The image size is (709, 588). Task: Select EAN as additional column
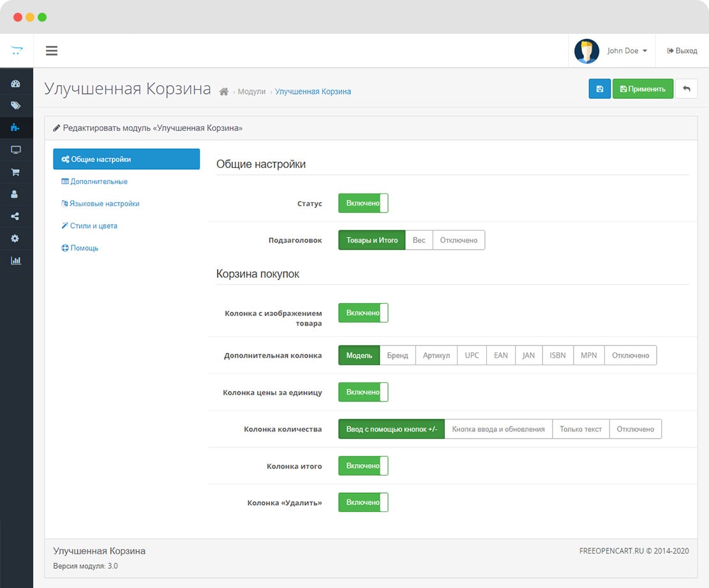[501, 356]
